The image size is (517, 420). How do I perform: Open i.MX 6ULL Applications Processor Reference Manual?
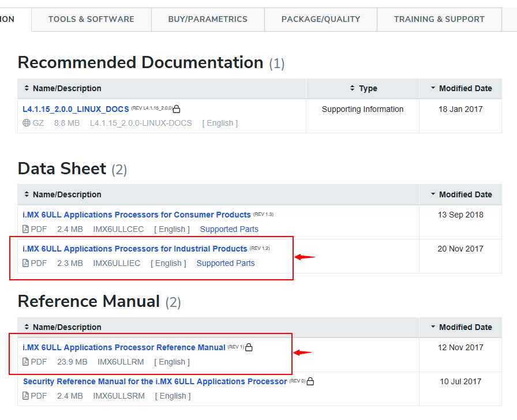124,347
